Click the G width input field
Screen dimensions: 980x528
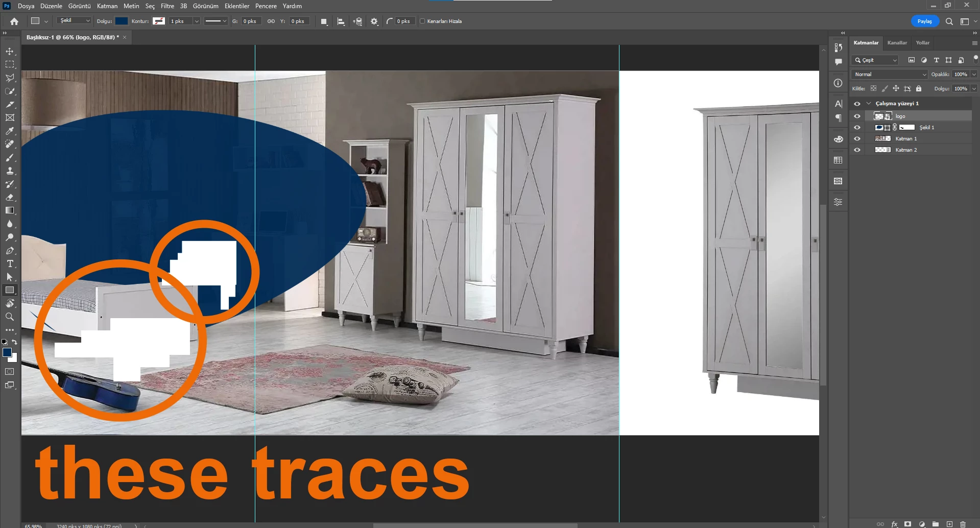click(251, 21)
